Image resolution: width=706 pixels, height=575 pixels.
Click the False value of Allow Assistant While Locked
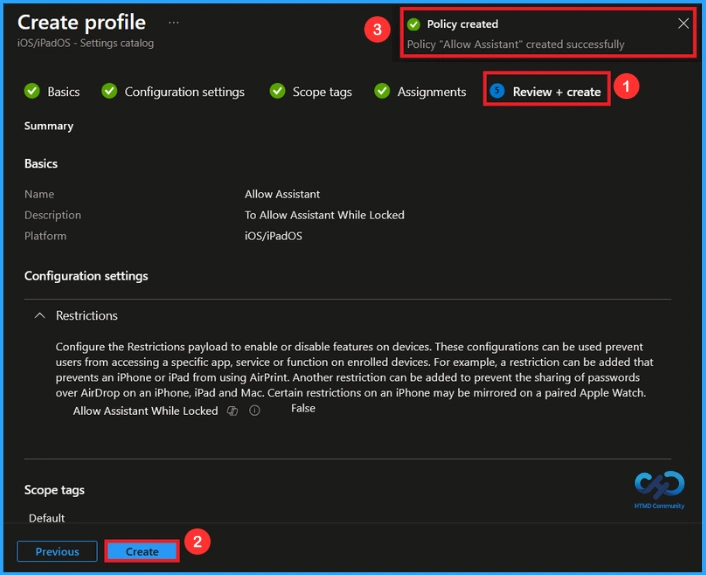pyautogui.click(x=303, y=408)
